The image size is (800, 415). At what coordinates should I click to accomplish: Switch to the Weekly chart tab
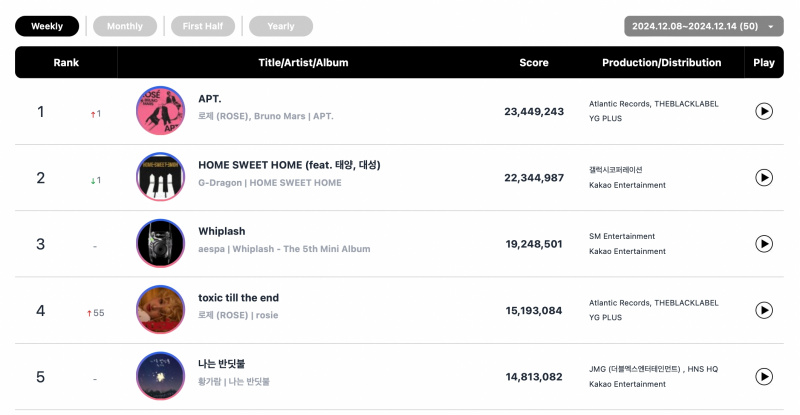coord(47,26)
